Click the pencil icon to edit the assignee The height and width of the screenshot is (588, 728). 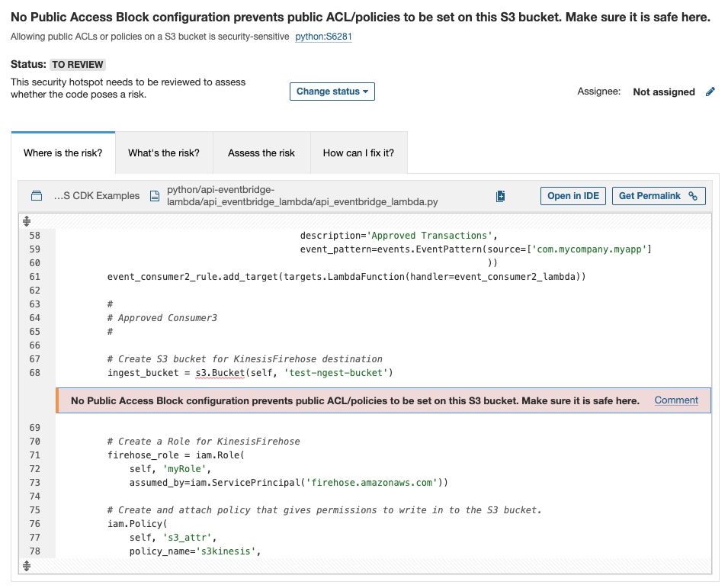point(710,92)
